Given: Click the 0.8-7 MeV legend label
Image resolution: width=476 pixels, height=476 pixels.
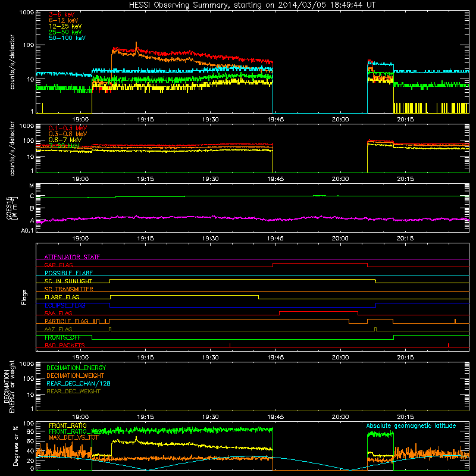Looking at the screenshot, I should click(65, 140).
